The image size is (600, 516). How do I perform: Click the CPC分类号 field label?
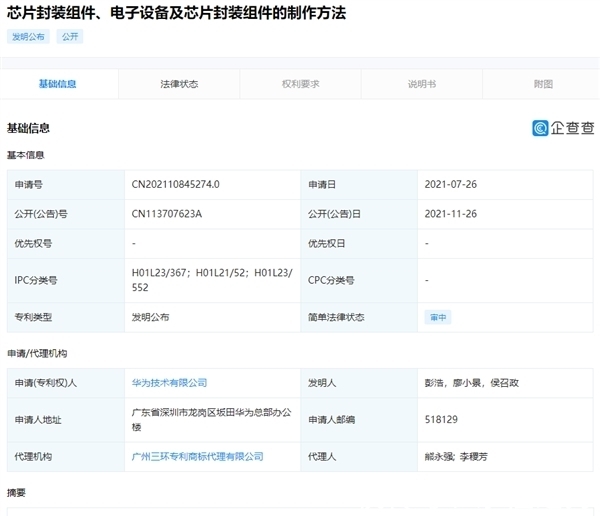tap(331, 280)
